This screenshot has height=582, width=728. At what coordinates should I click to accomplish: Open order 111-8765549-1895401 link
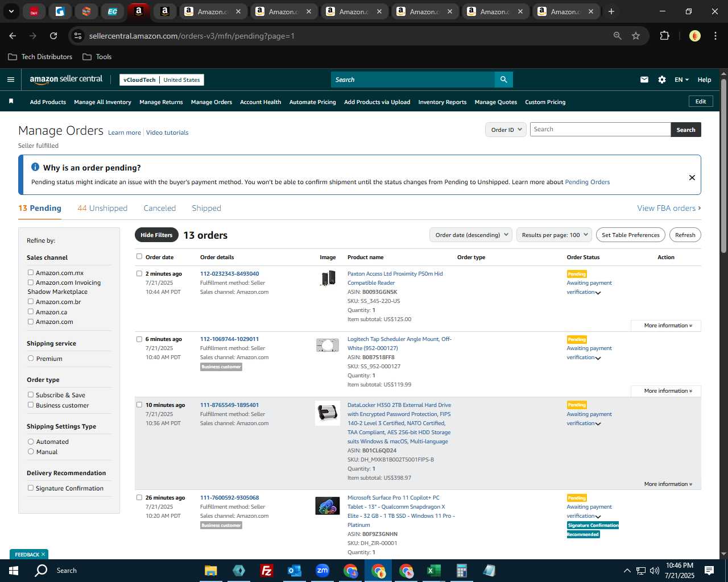point(229,405)
